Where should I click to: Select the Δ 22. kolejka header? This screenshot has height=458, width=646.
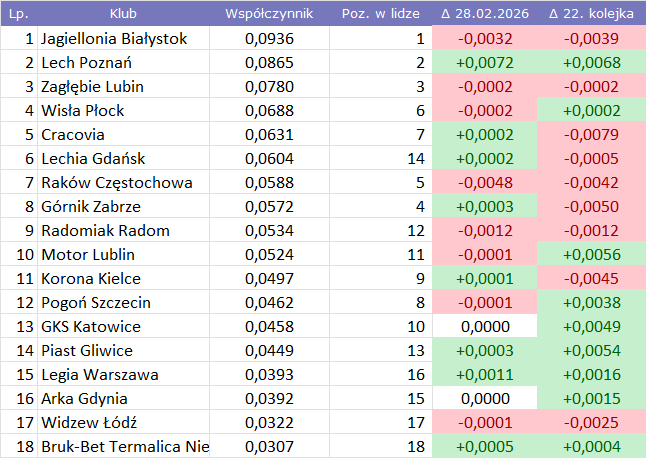tap(591, 14)
